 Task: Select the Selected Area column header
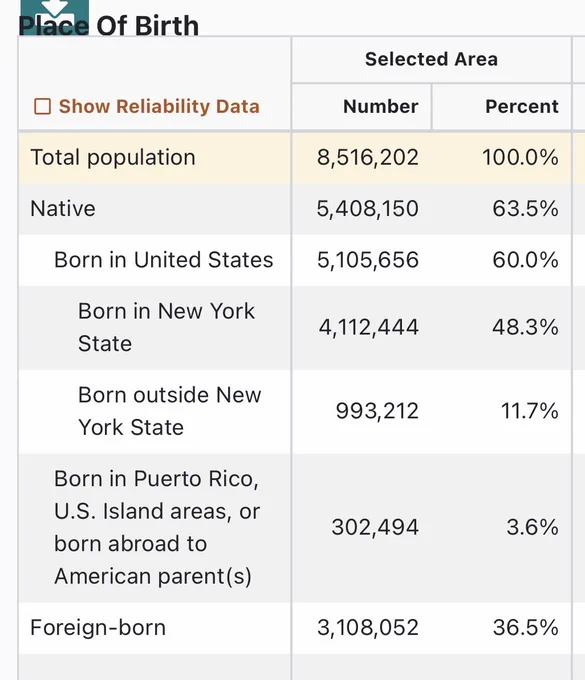click(x=431, y=59)
